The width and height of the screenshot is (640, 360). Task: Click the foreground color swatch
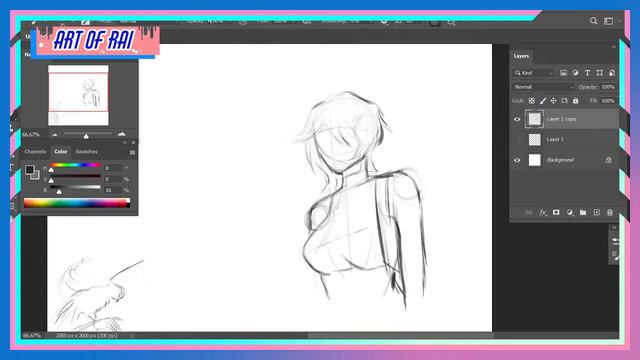29,169
